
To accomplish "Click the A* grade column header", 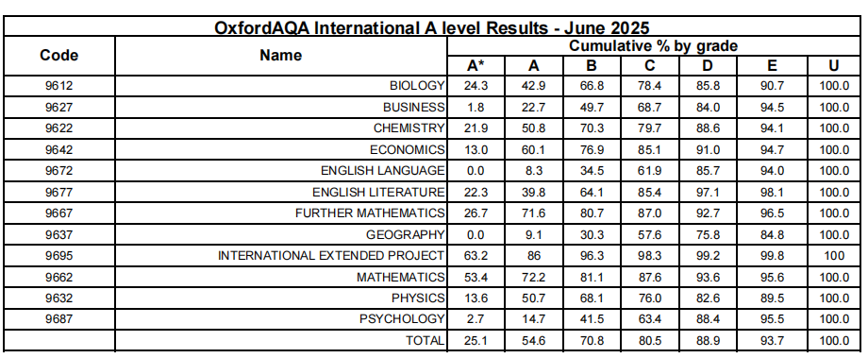I will [x=476, y=66].
